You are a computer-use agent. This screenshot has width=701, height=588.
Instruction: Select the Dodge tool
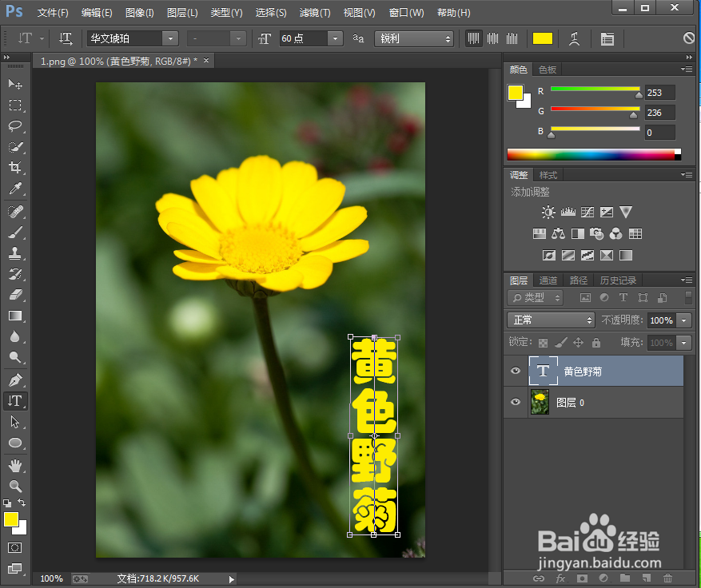pos(14,356)
